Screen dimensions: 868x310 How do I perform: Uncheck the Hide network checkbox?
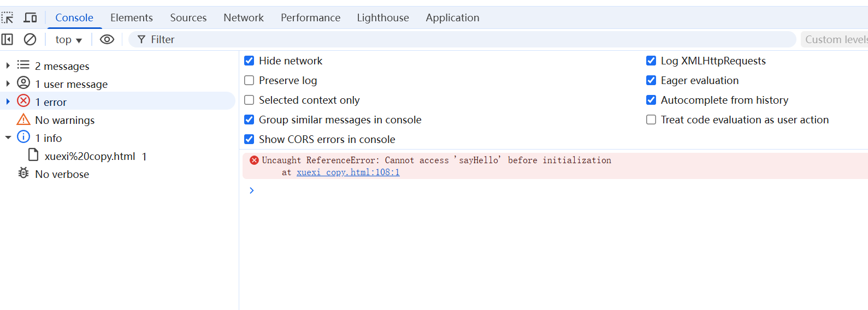(249, 61)
